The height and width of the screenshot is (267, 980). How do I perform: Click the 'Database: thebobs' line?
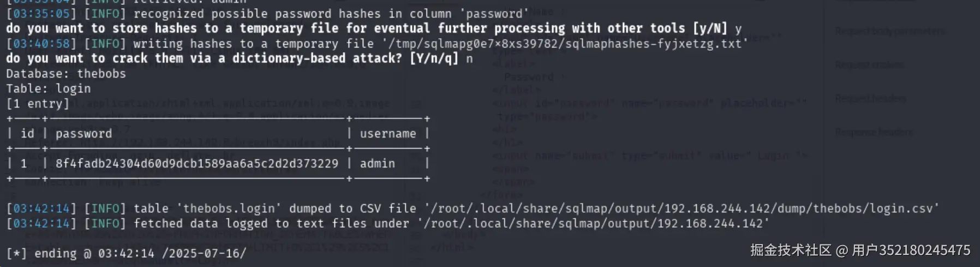point(65,74)
